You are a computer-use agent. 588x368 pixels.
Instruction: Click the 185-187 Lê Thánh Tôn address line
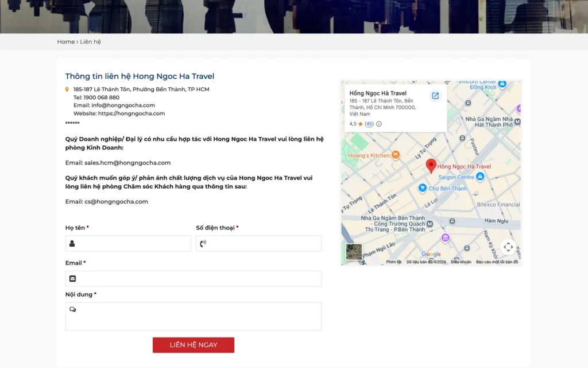(x=141, y=89)
